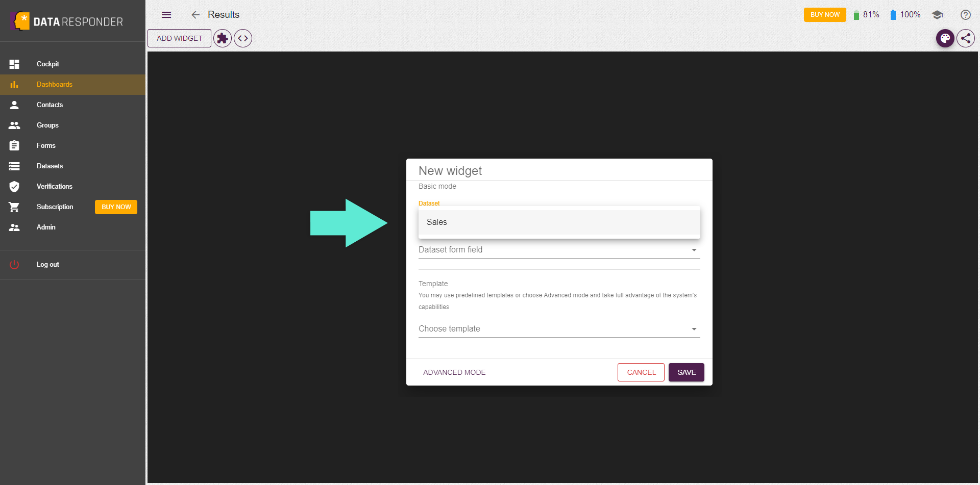Image resolution: width=980 pixels, height=485 pixels.
Task: Go back using the arrow beside Results
Action: pyautogui.click(x=195, y=15)
